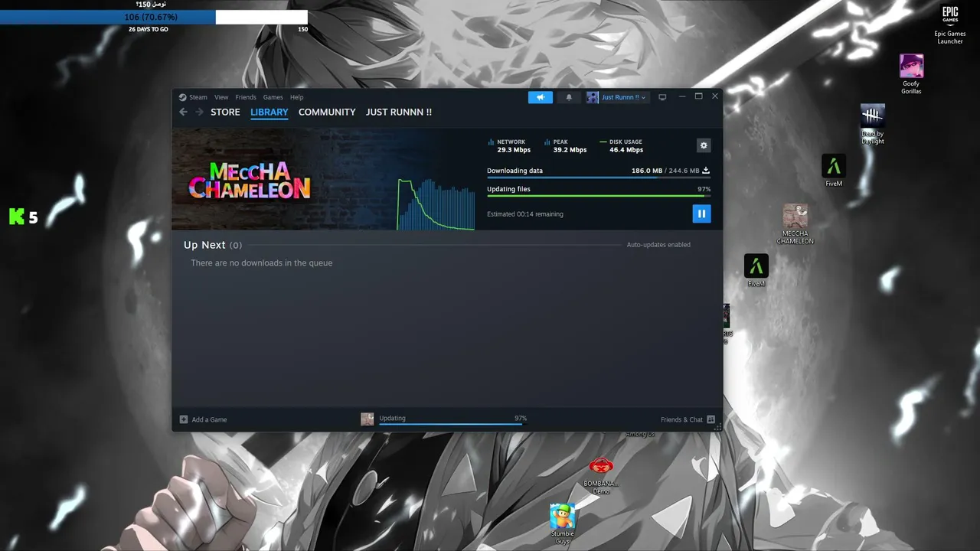Click Add a Game at bottom left
Image resolution: width=980 pixels, height=551 pixels.
tap(204, 419)
